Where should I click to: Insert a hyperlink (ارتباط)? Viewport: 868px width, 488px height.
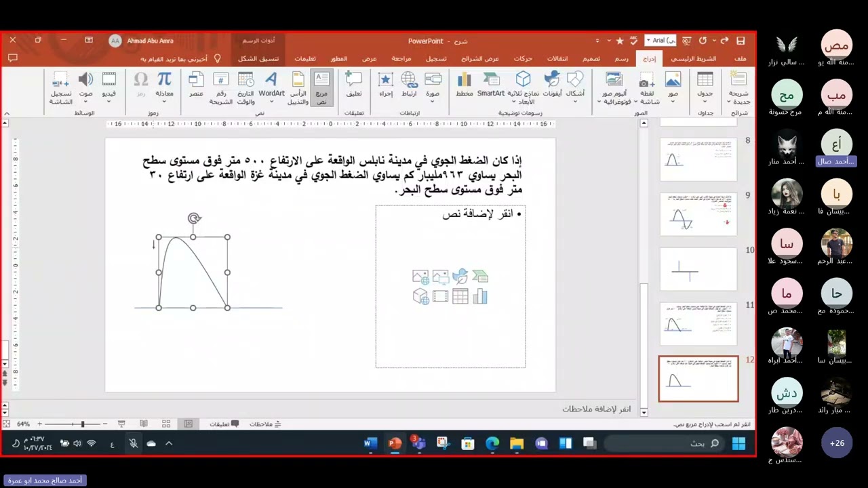click(409, 85)
